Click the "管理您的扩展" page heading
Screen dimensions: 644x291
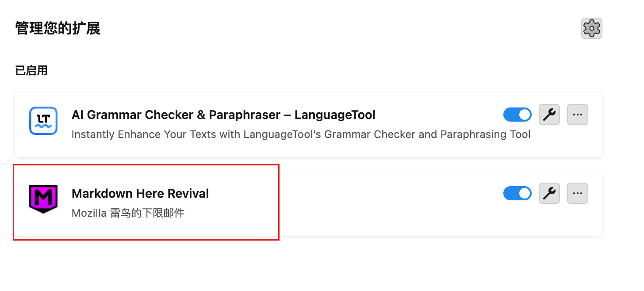tap(57, 29)
